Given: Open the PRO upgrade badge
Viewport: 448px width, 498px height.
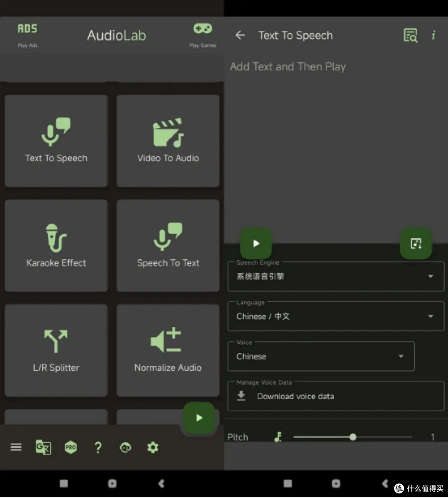Looking at the screenshot, I should coord(71,447).
